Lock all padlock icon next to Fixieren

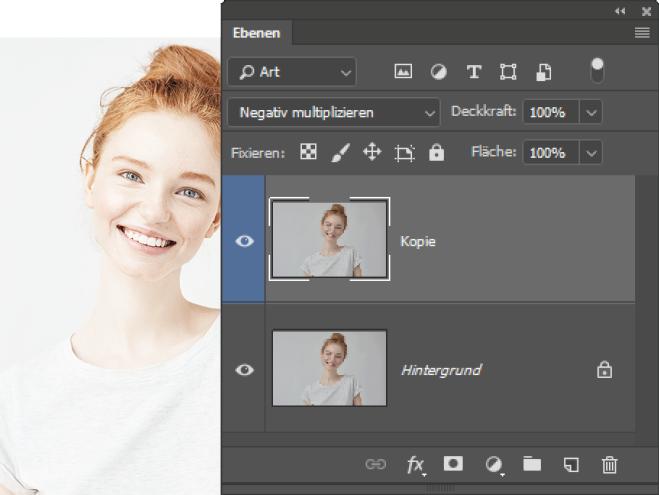point(436,152)
